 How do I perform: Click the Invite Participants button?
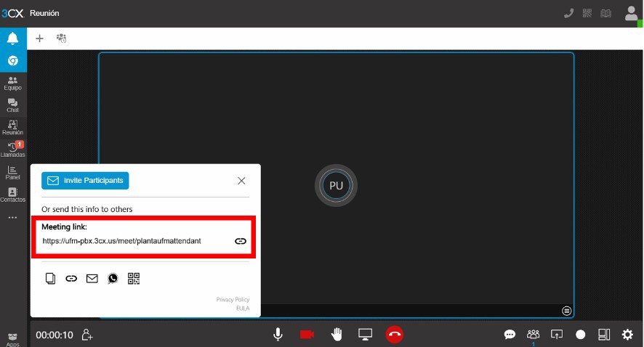85,180
